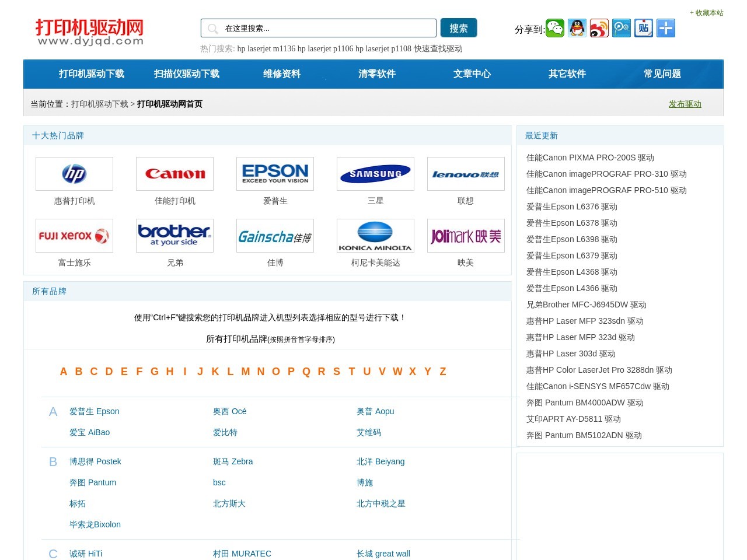Image resolution: width=747 pixels, height=560 pixels.
Task: Open the 打印机驱动下载 menu
Action: click(x=92, y=74)
